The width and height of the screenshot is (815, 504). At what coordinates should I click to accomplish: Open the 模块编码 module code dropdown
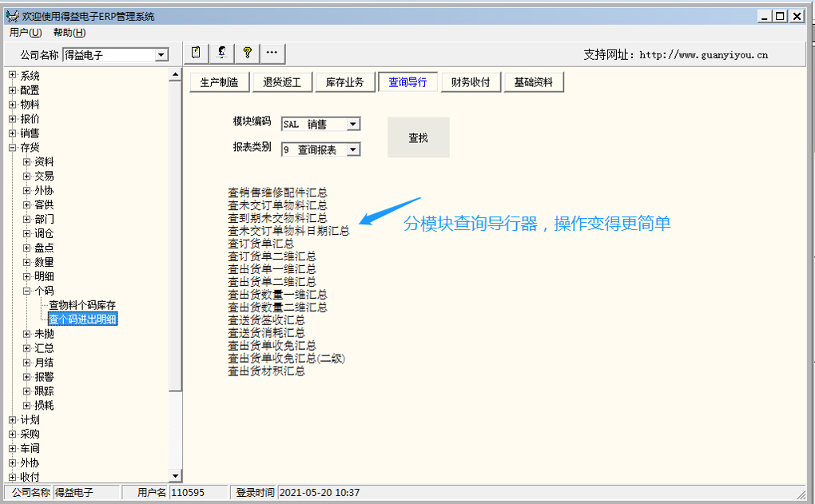pos(353,125)
